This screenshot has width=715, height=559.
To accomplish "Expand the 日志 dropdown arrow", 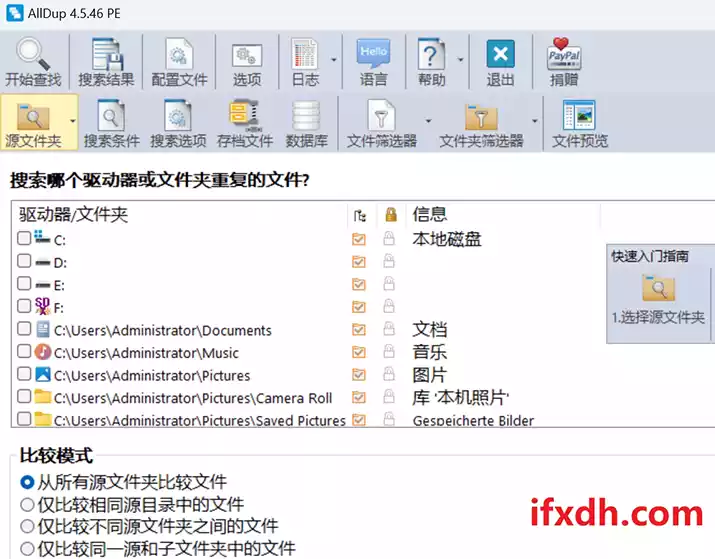I will coord(334,60).
